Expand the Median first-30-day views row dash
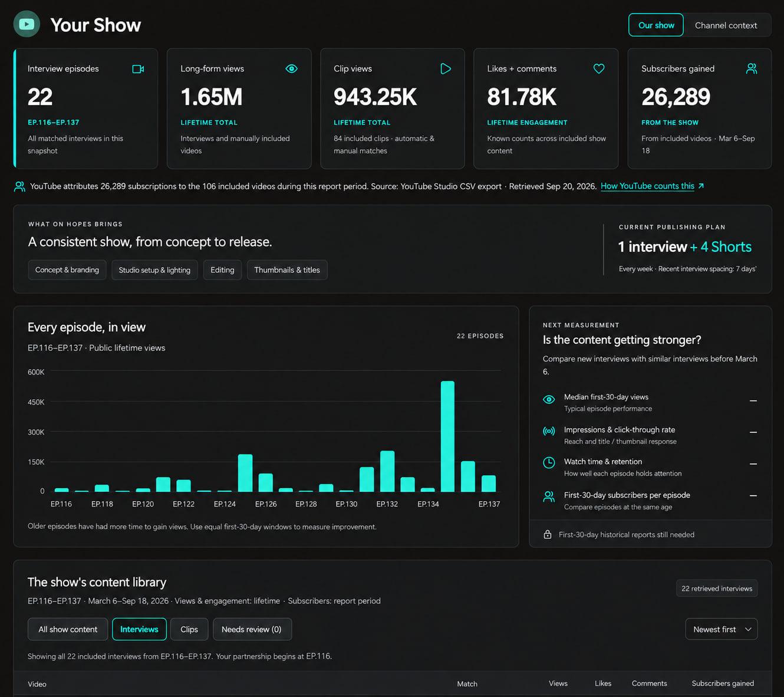Viewport: 784px width, 697px height. [753, 401]
